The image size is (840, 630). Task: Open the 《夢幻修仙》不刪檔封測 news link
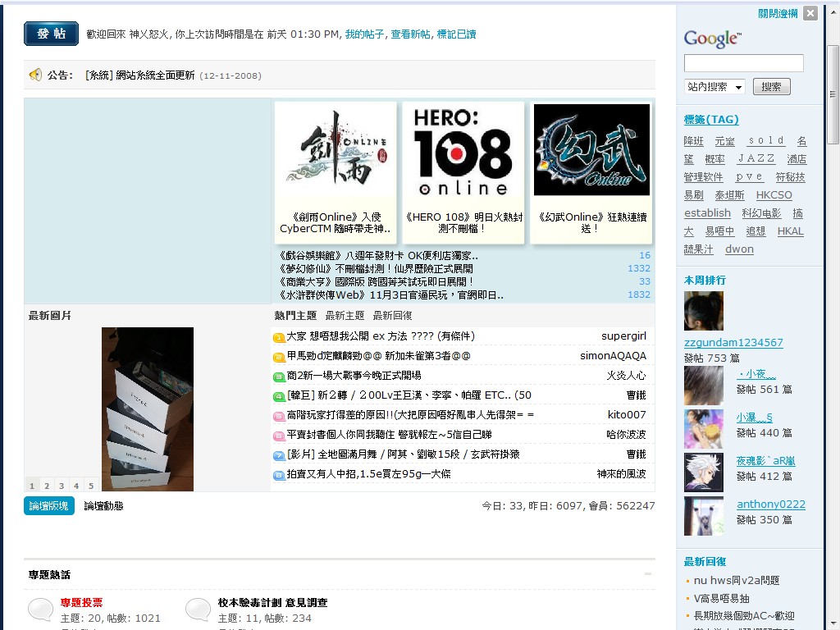click(x=376, y=268)
